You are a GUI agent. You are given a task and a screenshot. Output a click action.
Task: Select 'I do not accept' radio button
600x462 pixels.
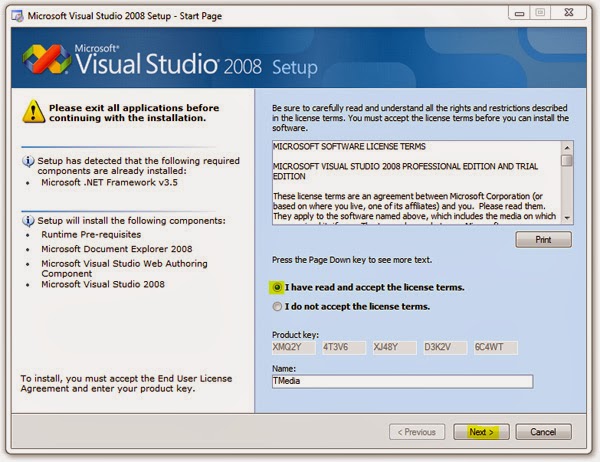pyautogui.click(x=277, y=306)
